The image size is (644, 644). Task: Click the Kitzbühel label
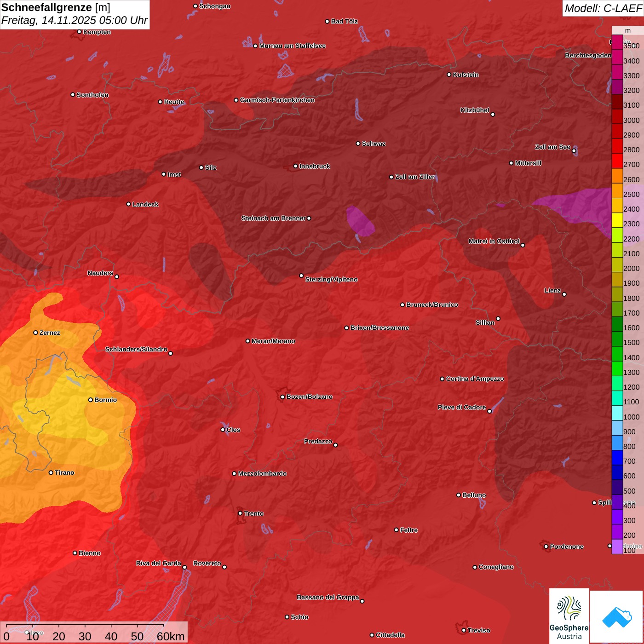tap(475, 110)
